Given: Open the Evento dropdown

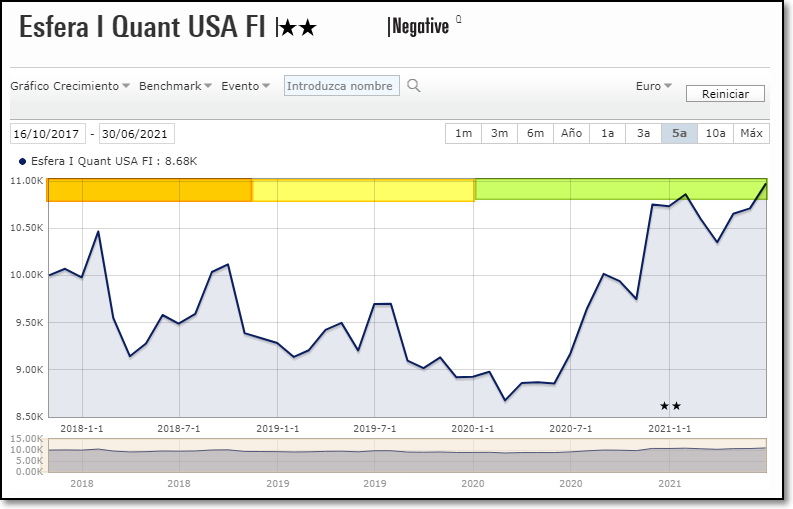Looking at the screenshot, I should tap(245, 86).
